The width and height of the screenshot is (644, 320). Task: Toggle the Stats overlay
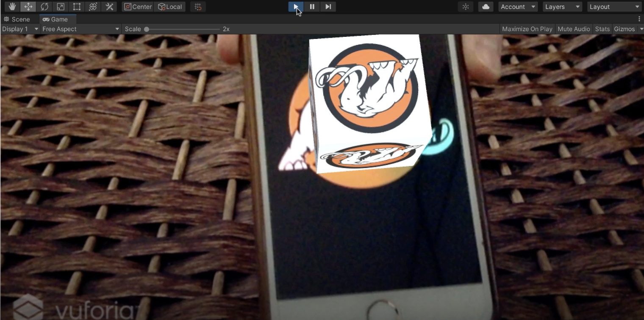[x=602, y=29]
